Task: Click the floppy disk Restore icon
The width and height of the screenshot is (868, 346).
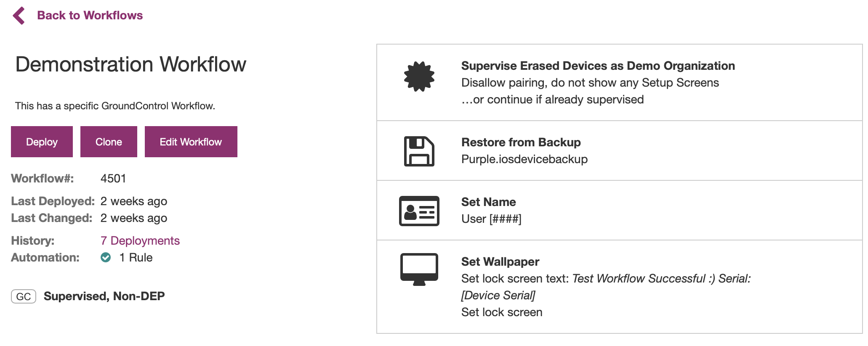Action: (419, 151)
